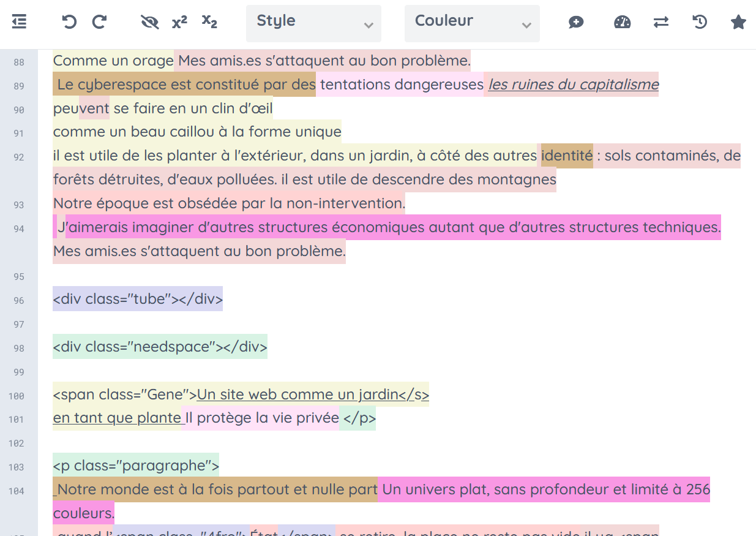Open the gauge dashboard icon
Screen dimensions: 756x536
coord(622,22)
